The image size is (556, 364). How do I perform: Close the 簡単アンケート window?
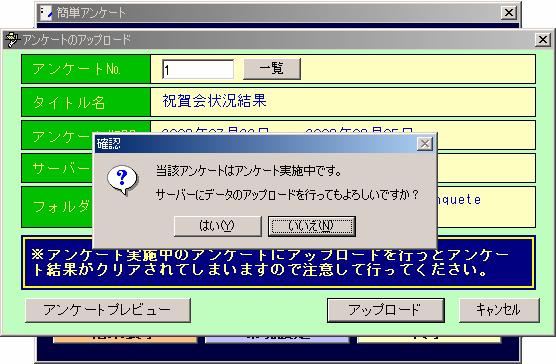point(509,13)
